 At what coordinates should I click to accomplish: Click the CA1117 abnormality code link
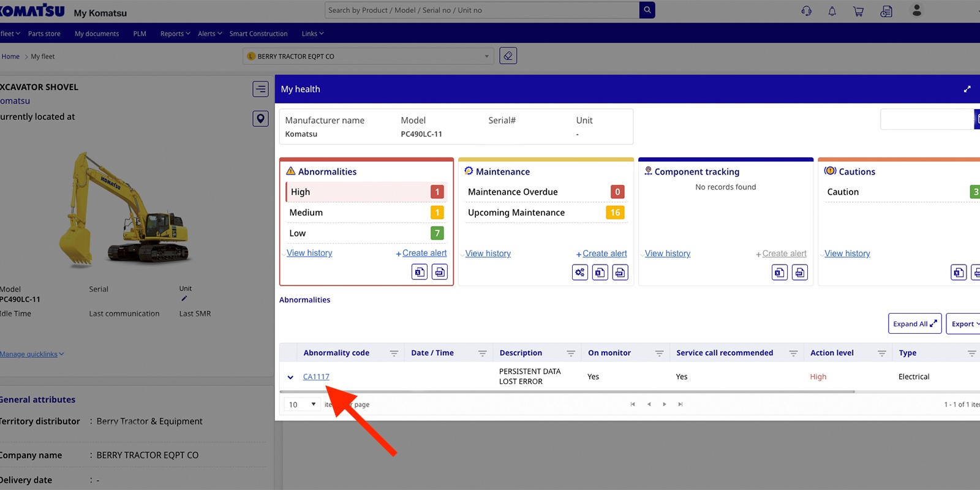point(316,377)
